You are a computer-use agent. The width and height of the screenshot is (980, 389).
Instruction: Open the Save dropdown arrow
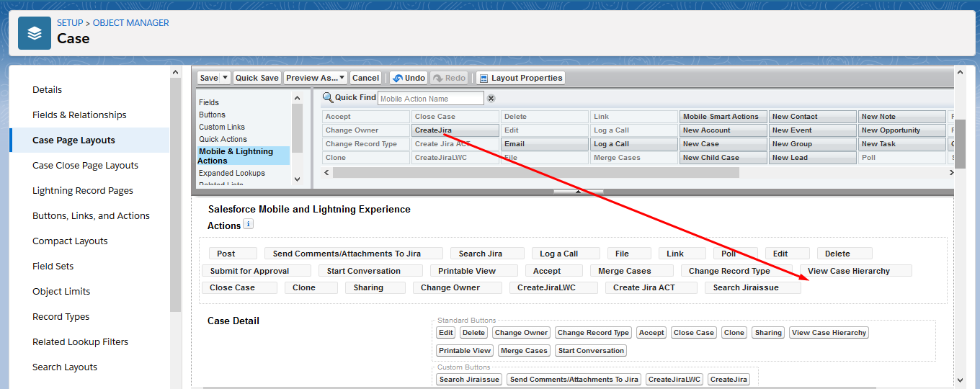pyautogui.click(x=226, y=78)
